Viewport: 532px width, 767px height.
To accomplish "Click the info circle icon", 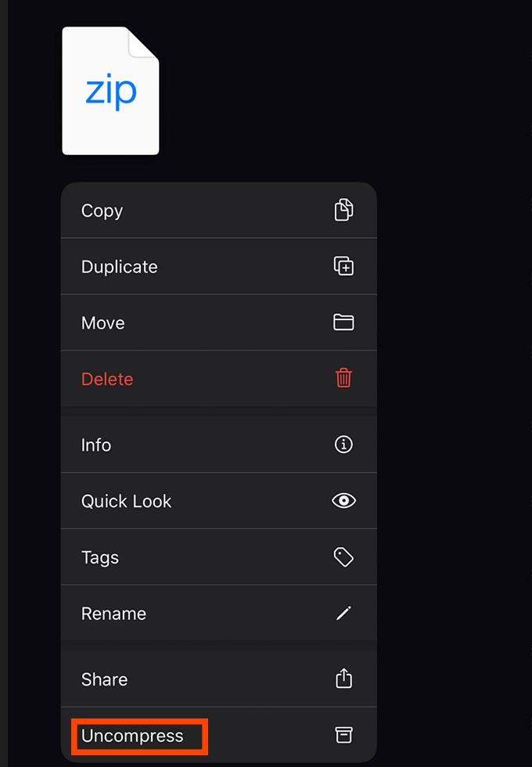I will click(343, 445).
